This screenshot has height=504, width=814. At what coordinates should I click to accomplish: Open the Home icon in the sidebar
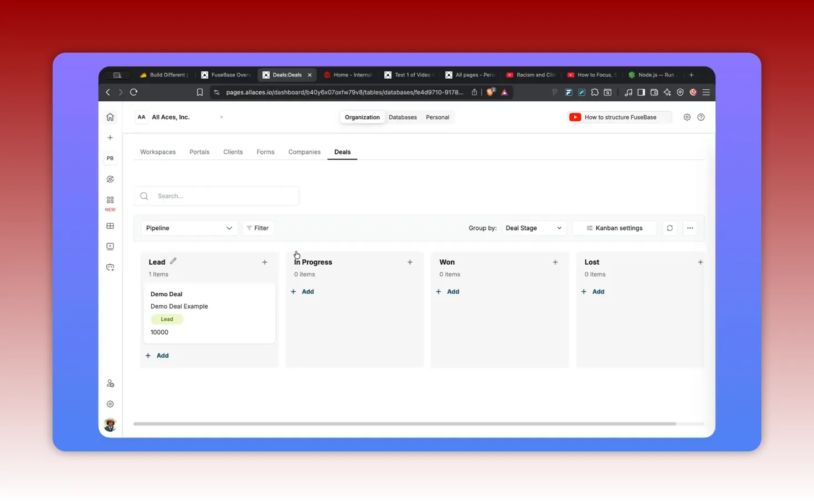[110, 117]
